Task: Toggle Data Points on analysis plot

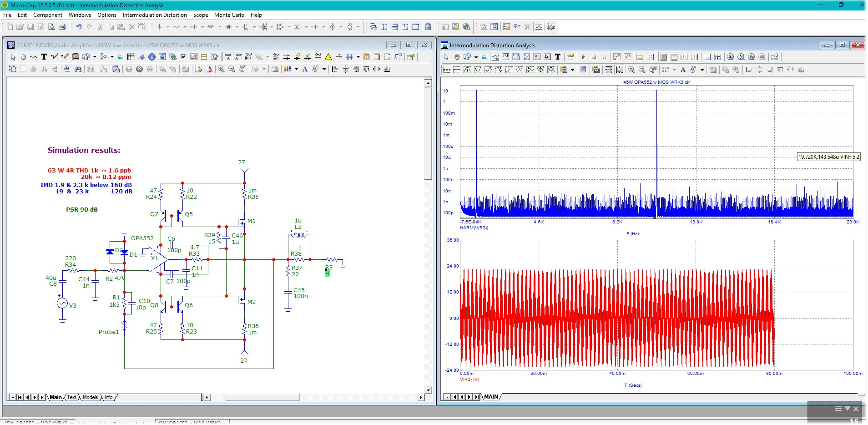Action: click(616, 57)
